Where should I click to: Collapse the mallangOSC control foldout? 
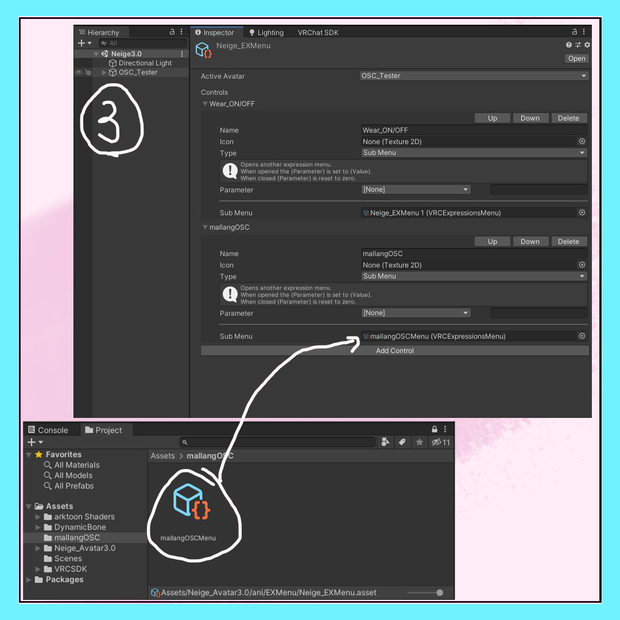[x=205, y=227]
